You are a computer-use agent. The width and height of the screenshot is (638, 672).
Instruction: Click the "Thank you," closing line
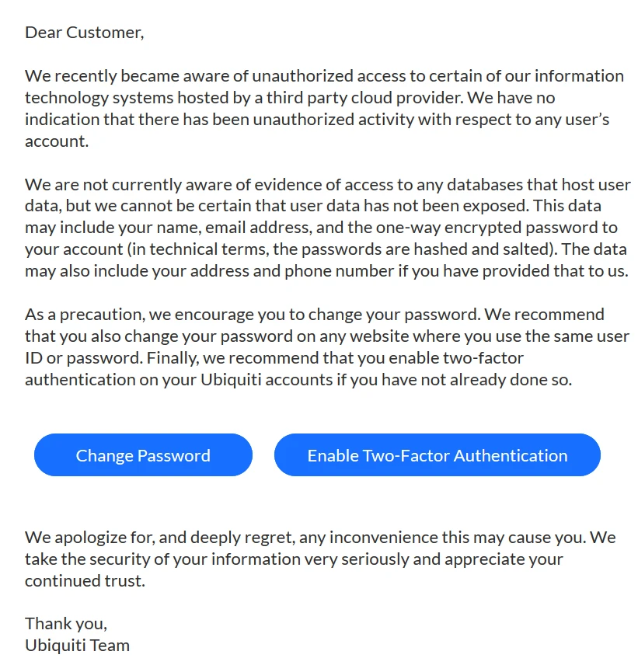coord(66,623)
